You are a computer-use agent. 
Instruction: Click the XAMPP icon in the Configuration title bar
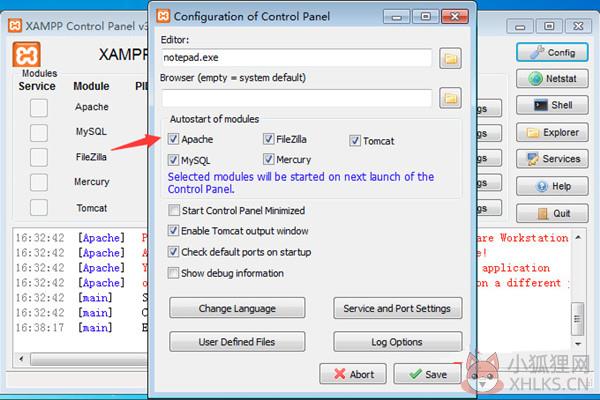(163, 16)
